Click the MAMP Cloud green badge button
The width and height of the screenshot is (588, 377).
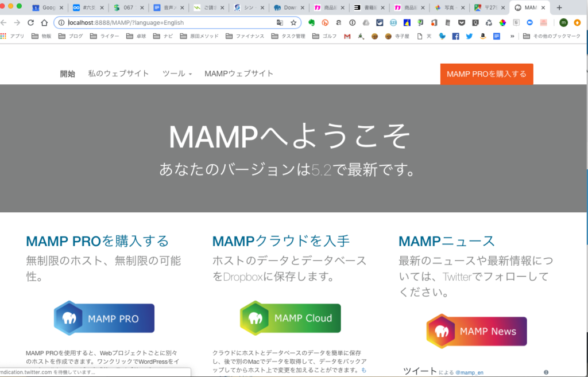[x=291, y=318]
